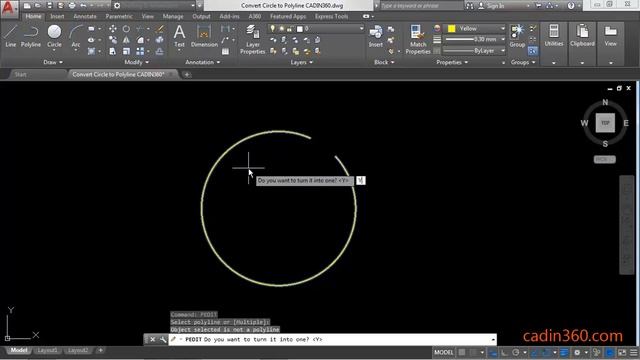The image size is (640, 360).
Task: Click the new drawing tab plus button
Action: click(187, 74)
